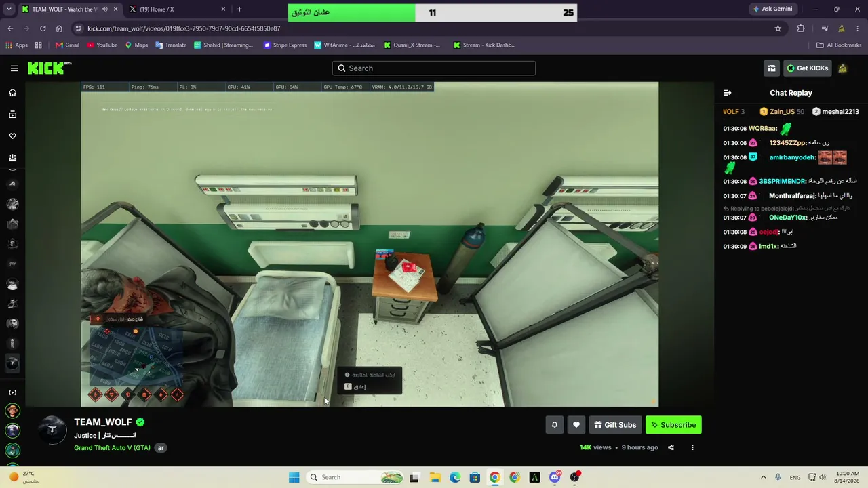Open the clock and date panel
This screenshot has width=868, height=488.
pyautogui.click(x=848, y=477)
